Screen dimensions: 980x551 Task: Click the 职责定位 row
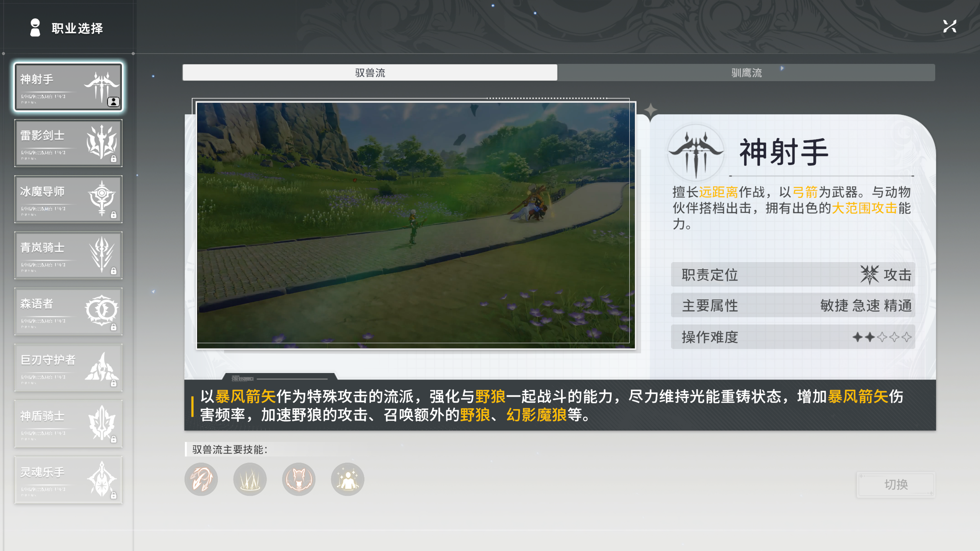click(x=793, y=275)
